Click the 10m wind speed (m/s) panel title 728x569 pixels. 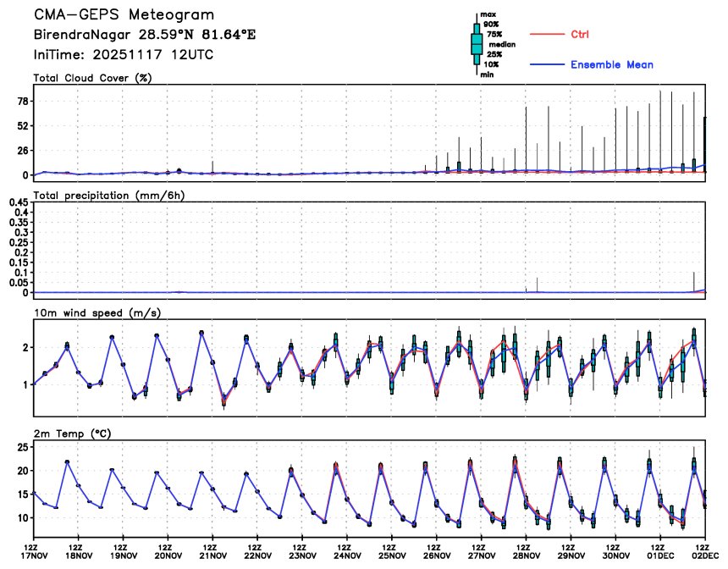[x=97, y=313]
